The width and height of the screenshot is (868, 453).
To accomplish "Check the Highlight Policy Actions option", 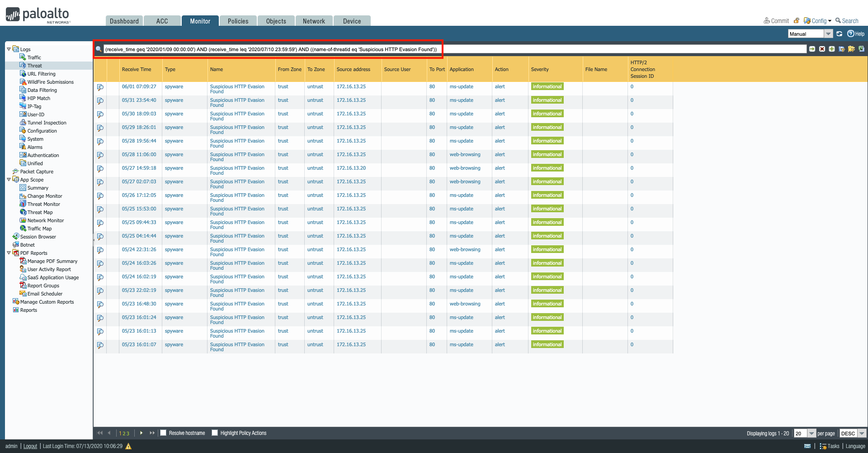I will (x=215, y=433).
